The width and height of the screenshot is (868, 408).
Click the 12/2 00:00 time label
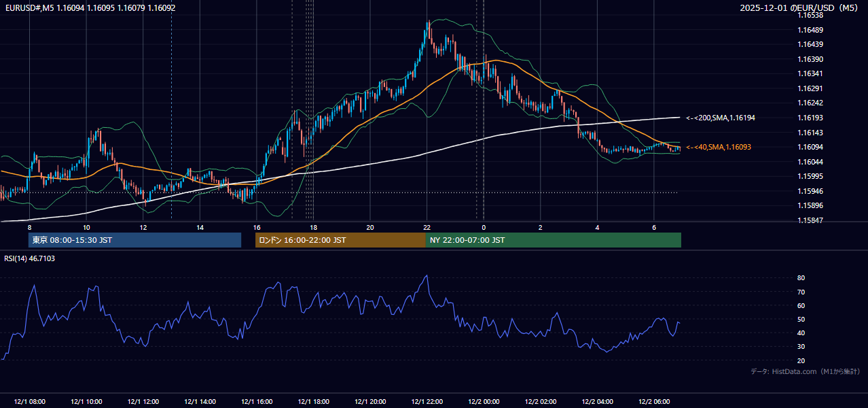[484, 402]
